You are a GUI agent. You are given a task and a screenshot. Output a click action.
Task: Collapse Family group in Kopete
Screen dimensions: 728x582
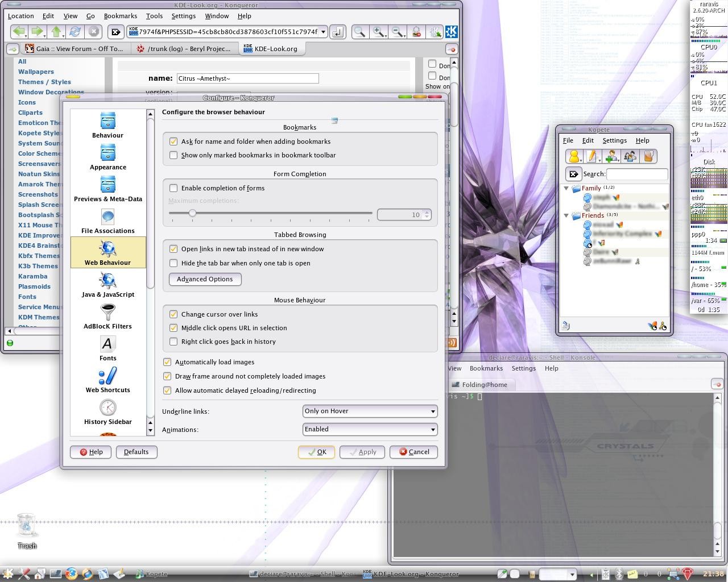tap(566, 188)
